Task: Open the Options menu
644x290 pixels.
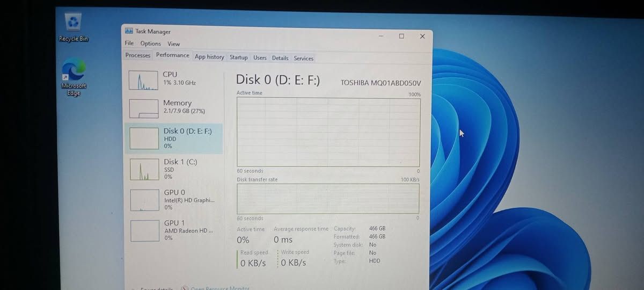Action: click(x=151, y=44)
